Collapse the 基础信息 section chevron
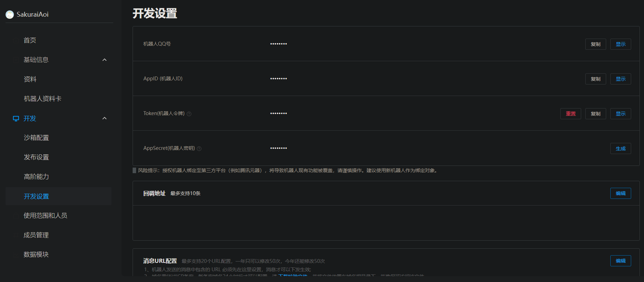The width and height of the screenshot is (644, 282). pyautogui.click(x=104, y=60)
